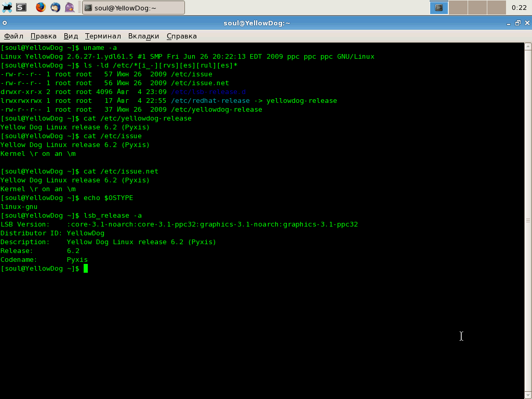
Task: Open the Вкладки menu
Action: [x=143, y=36]
